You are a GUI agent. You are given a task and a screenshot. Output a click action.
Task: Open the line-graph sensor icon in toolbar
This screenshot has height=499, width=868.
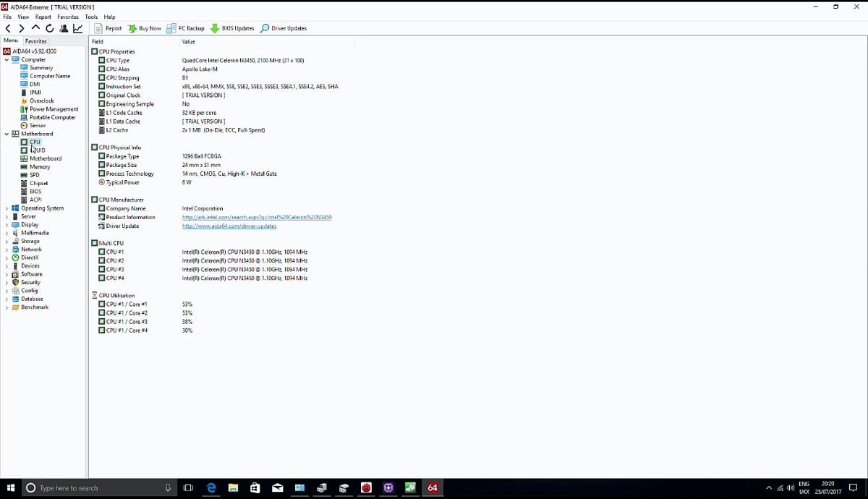77,28
